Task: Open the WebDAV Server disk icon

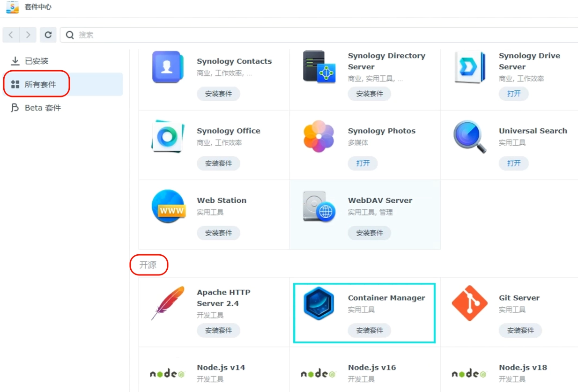Action: click(x=319, y=206)
